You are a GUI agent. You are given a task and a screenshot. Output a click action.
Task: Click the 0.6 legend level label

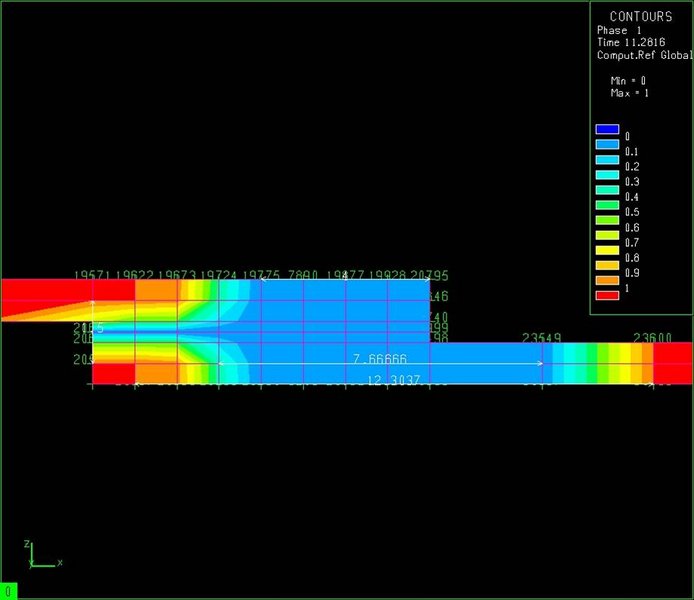point(632,227)
